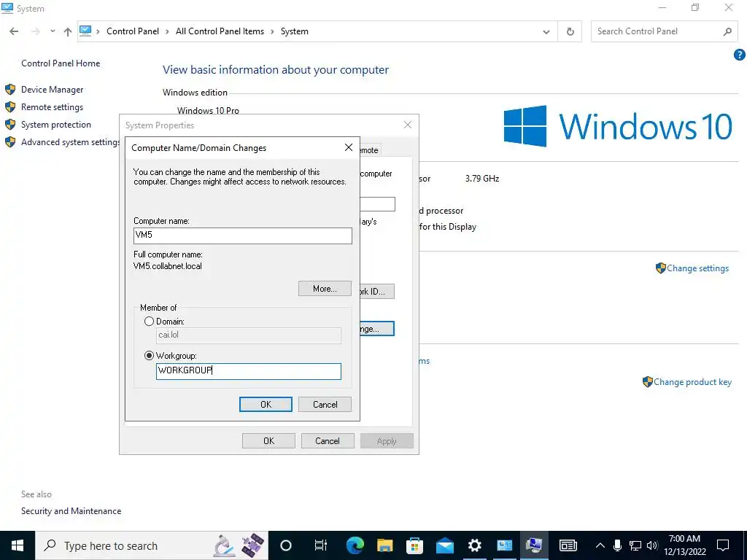The height and width of the screenshot is (560, 747).
Task: Click OK in Computer Name/Domain Changes dialog
Action: [x=266, y=404]
